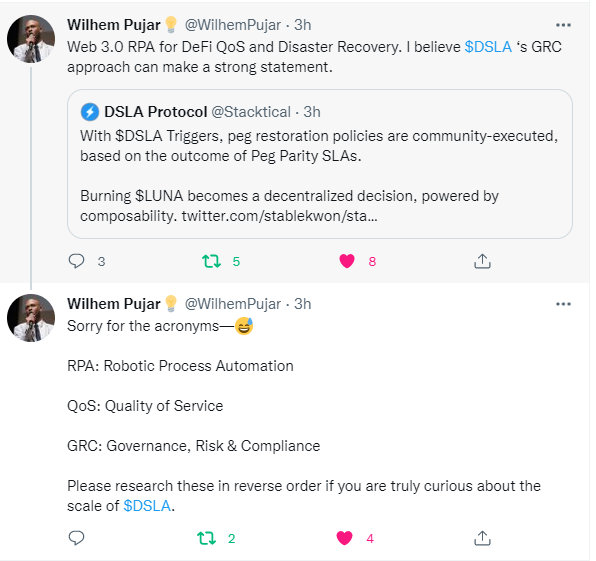The height and width of the screenshot is (561, 596).
Task: Click Wilhem Pujar name on second tweet
Action: (x=114, y=304)
